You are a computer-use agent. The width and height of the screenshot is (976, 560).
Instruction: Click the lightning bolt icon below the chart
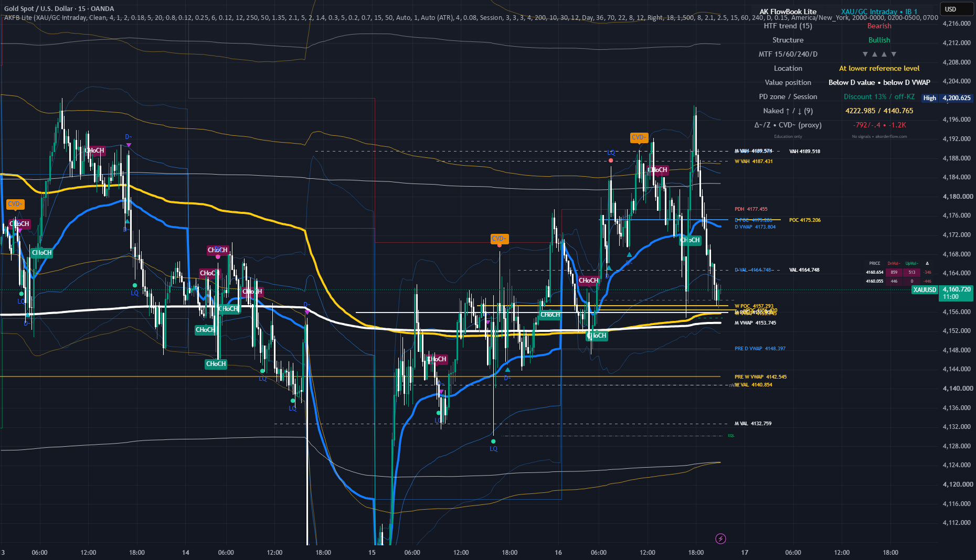click(x=720, y=539)
